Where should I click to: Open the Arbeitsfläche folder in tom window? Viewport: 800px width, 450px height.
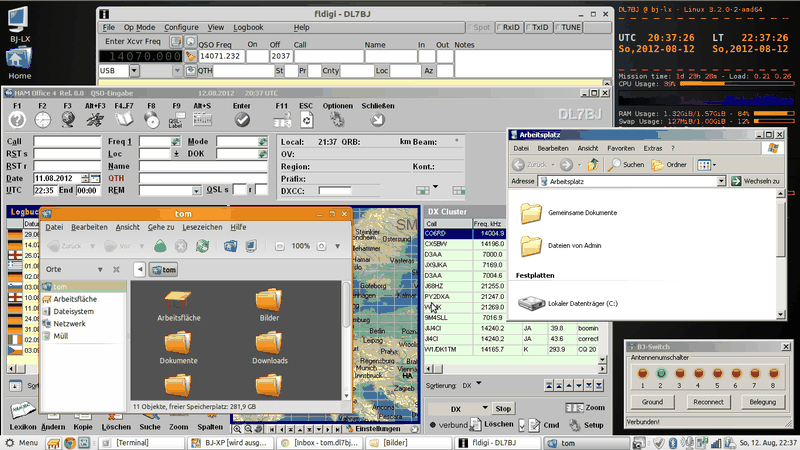coord(179,305)
